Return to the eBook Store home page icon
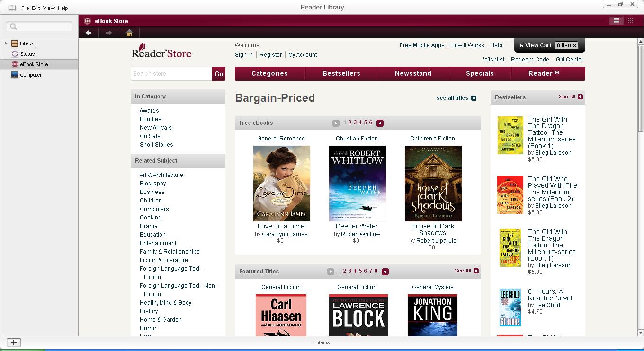The height and width of the screenshot is (351, 644). tap(129, 33)
